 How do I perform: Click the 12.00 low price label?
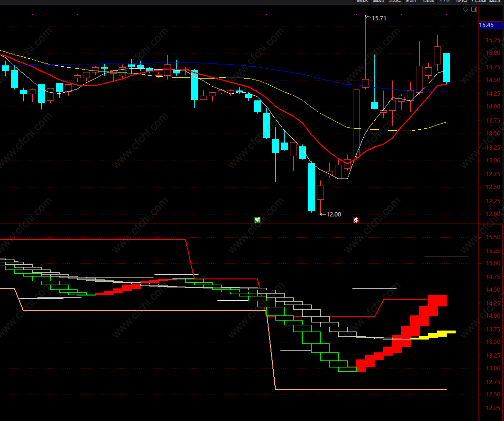pos(333,215)
